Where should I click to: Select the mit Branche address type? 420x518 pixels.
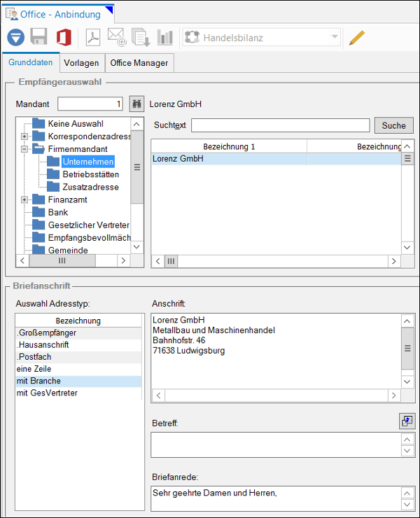tap(78, 381)
